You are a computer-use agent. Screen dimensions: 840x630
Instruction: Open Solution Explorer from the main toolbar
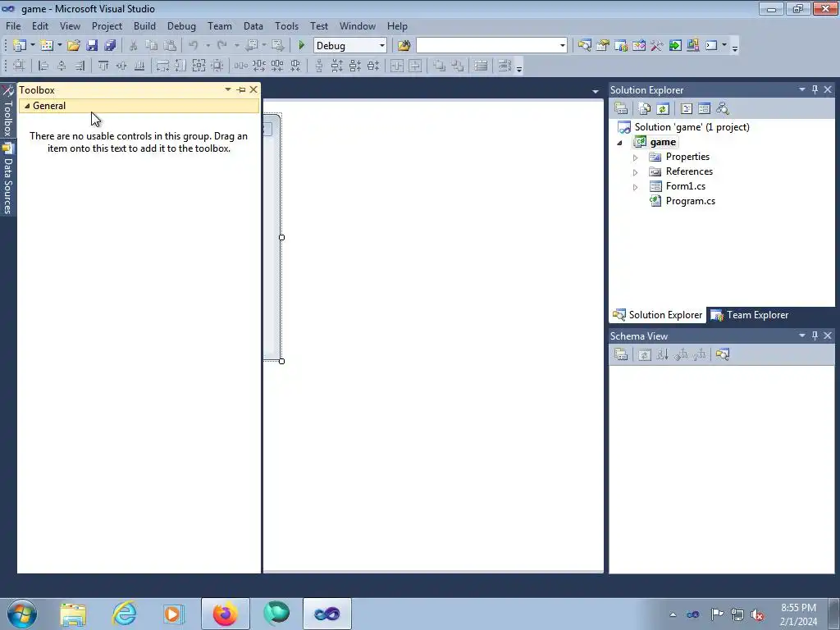584,46
